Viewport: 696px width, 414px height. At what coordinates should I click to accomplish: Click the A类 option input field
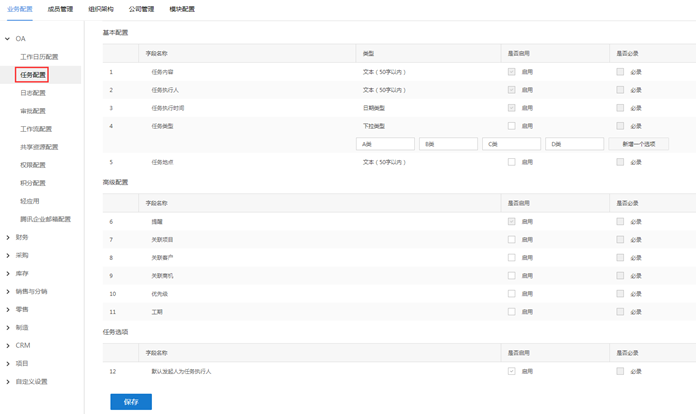pos(385,144)
